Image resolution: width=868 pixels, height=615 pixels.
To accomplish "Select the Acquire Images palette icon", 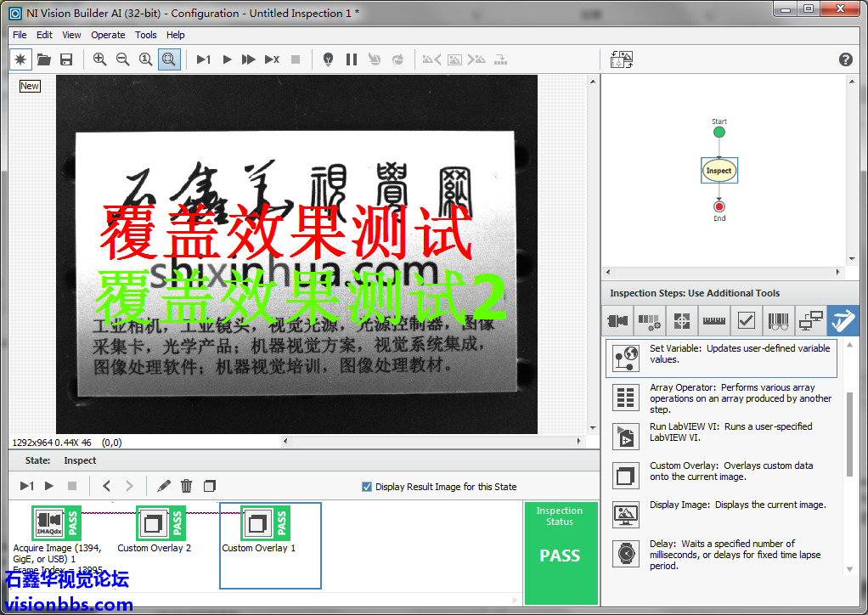I will click(x=617, y=320).
